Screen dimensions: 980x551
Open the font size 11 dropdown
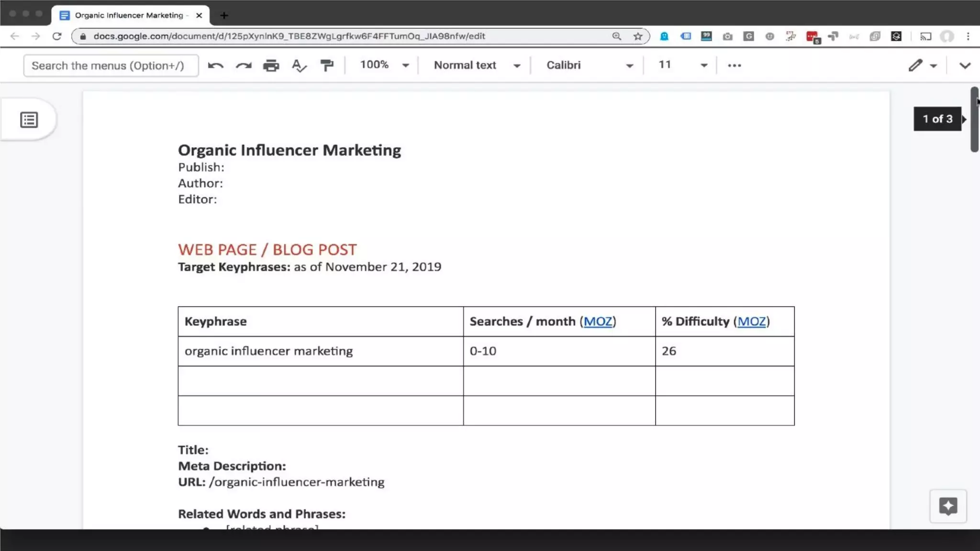pos(682,65)
